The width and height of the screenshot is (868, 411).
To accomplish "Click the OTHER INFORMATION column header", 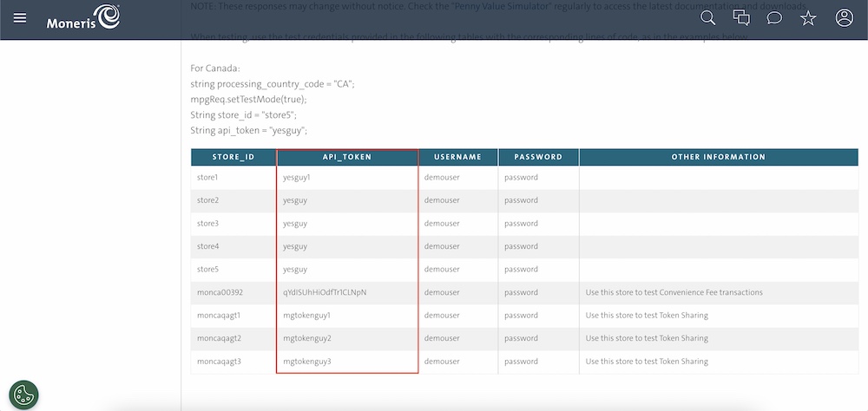I will point(718,157).
